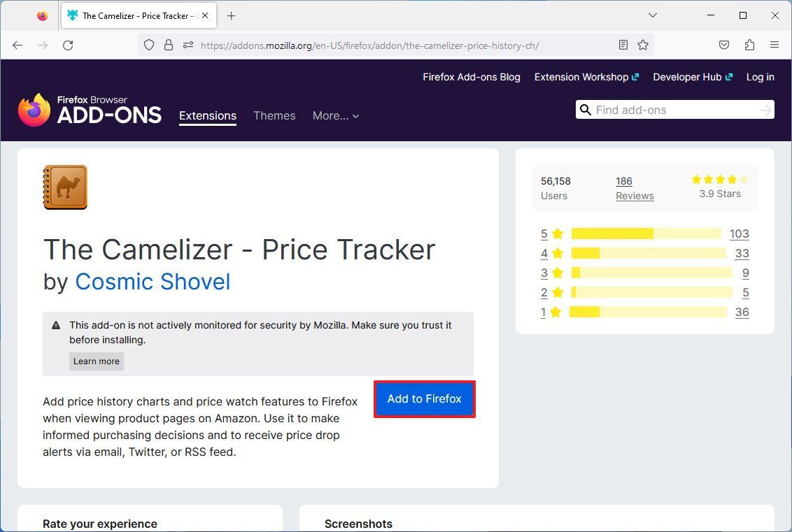Select The Camelizer browser tab
This screenshot has height=532, width=792.
pos(133,15)
